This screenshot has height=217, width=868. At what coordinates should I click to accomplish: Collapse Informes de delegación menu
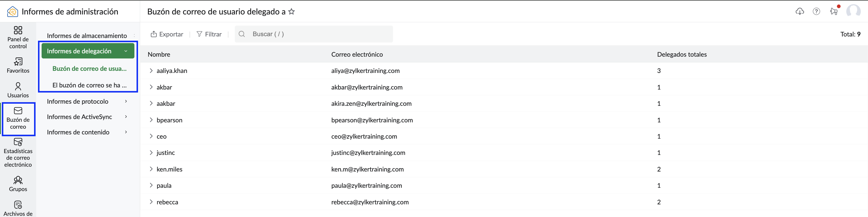click(88, 51)
